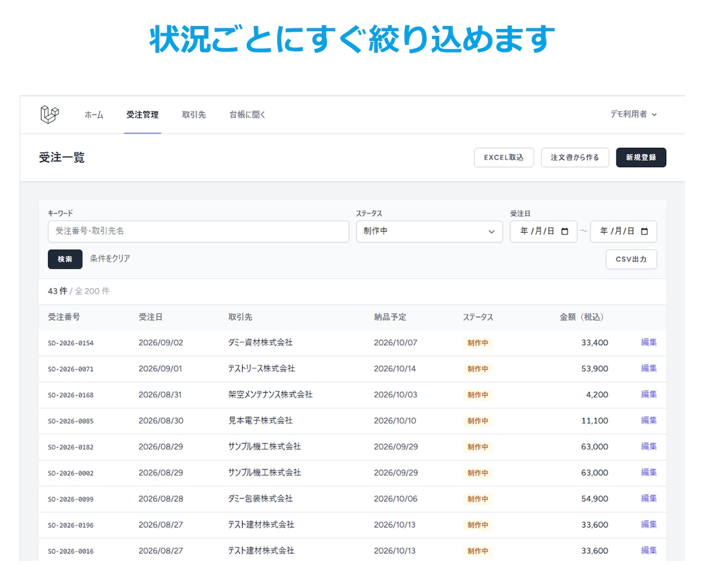Go to the ホーム tab
705x588 pixels.
pyautogui.click(x=94, y=114)
